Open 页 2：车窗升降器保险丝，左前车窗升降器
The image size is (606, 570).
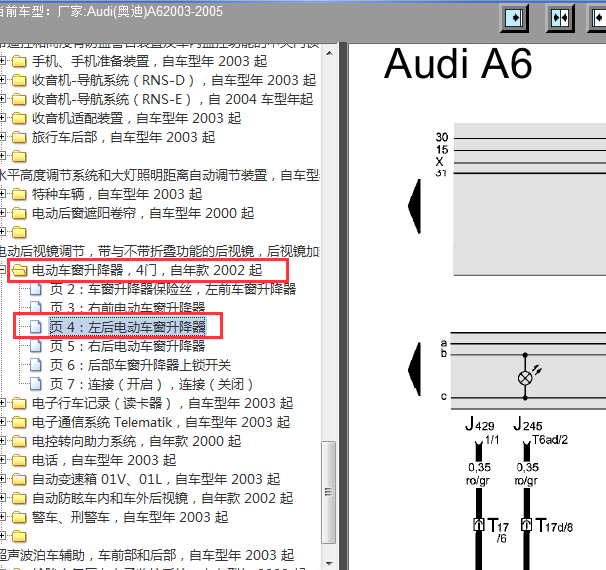pos(173,289)
